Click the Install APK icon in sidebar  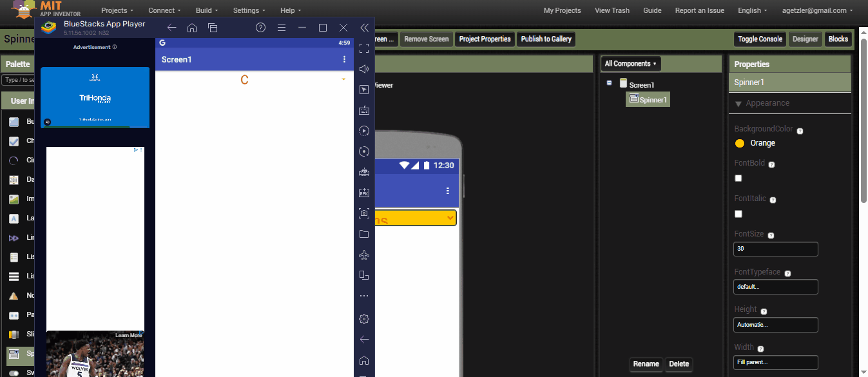[364, 193]
